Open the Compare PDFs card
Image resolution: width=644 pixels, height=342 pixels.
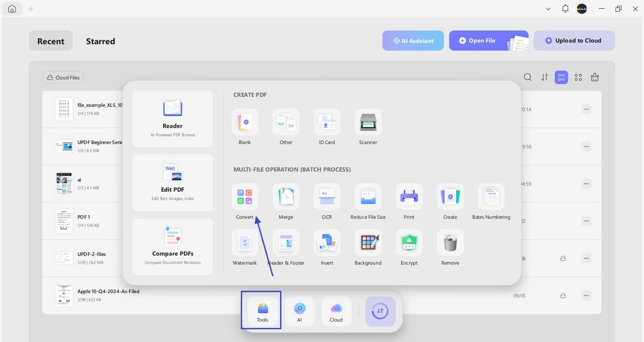point(173,246)
